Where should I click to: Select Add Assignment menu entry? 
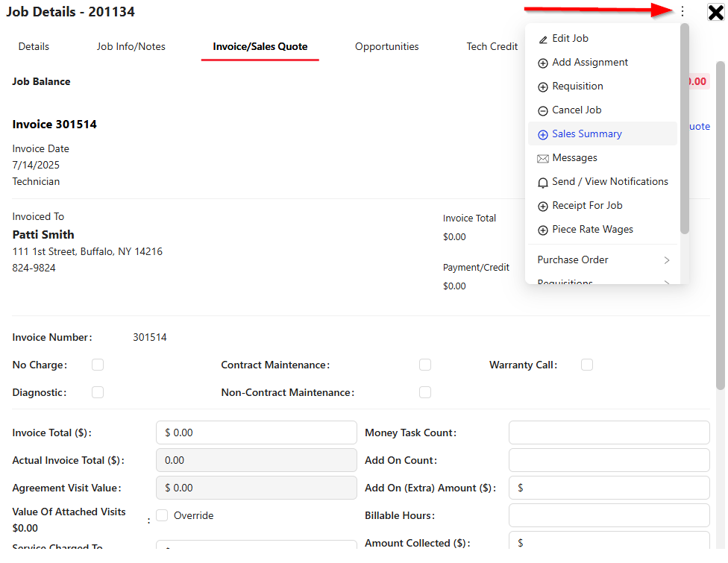point(603,62)
